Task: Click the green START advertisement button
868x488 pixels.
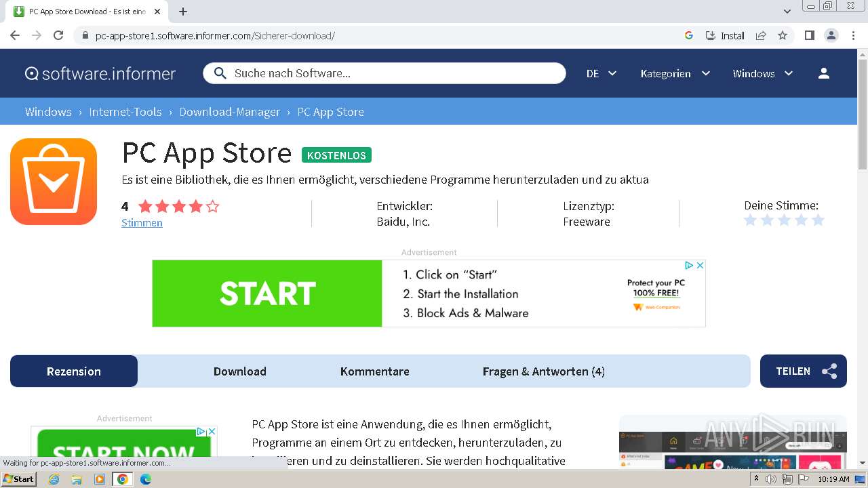Action: pos(267,293)
